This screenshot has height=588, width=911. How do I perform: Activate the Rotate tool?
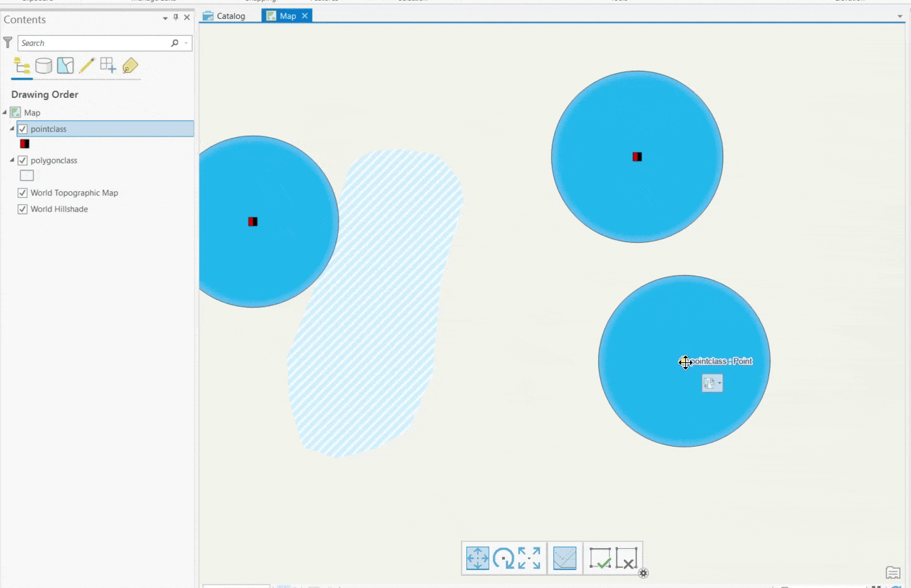[503, 558]
